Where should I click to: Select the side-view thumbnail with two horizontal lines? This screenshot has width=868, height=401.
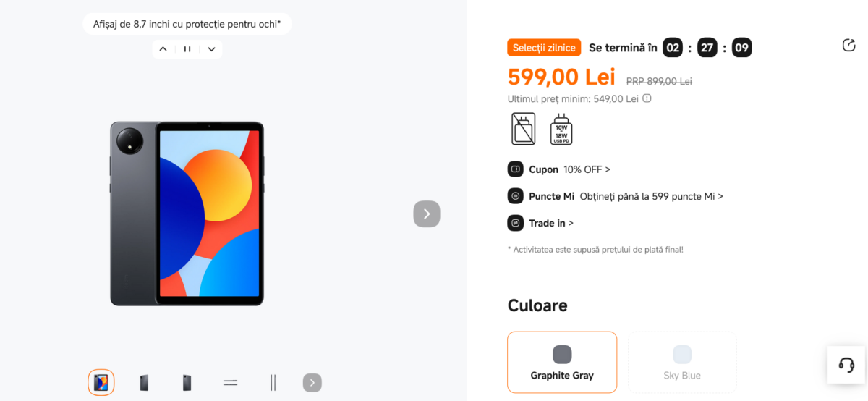coord(230,383)
